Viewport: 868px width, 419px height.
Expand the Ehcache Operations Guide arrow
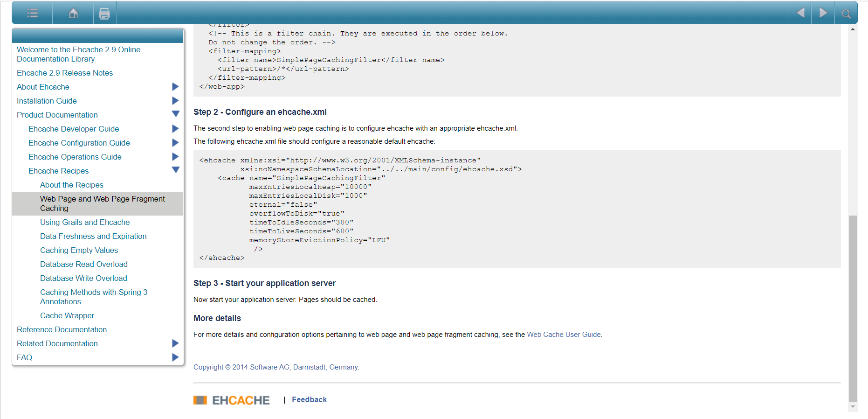pyautogui.click(x=175, y=157)
